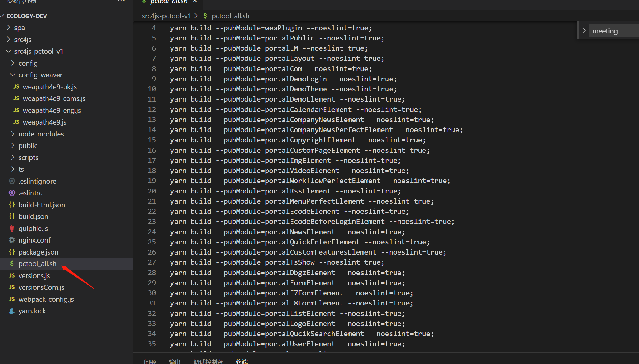Collapse the src4js-pctool-v1 folder

9,51
